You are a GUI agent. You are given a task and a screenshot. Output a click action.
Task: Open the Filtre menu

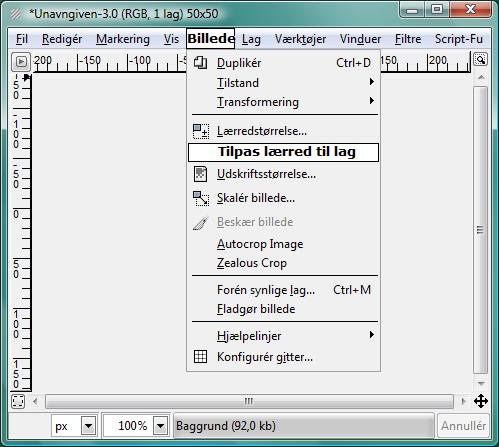click(408, 39)
